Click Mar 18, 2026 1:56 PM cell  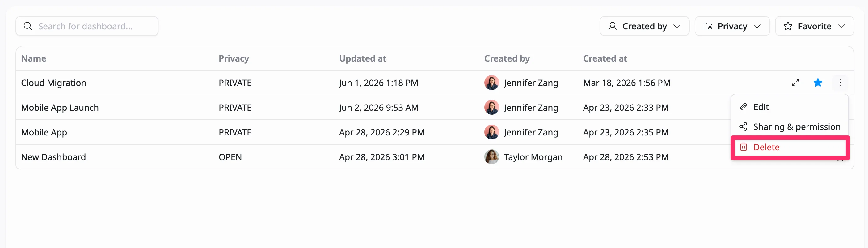tap(627, 83)
